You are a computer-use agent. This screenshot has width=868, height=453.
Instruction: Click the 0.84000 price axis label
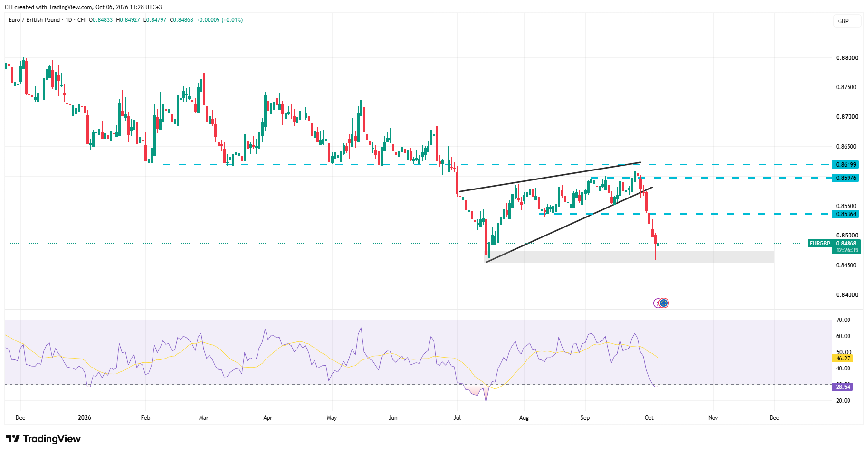(847, 295)
